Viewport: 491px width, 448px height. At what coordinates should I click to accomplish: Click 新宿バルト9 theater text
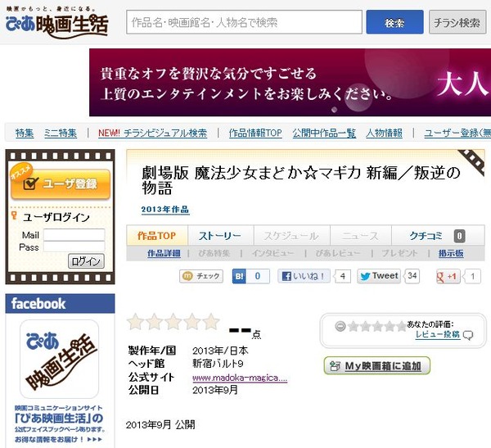click(x=218, y=364)
